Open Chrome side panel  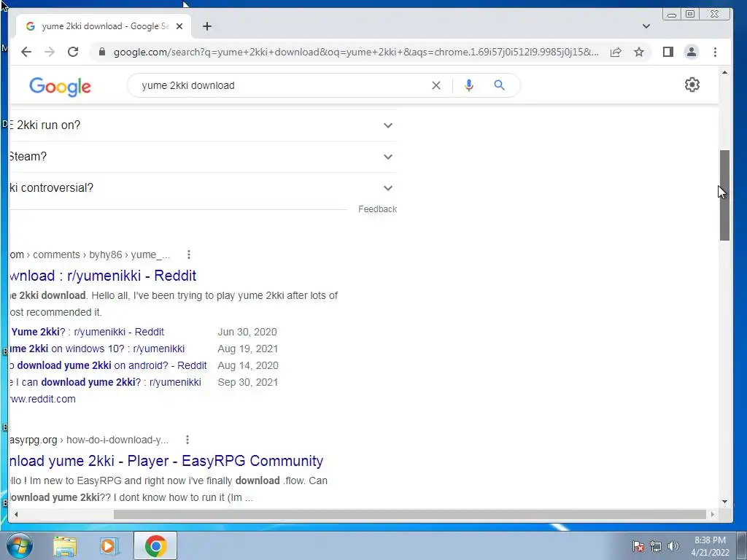coord(668,52)
